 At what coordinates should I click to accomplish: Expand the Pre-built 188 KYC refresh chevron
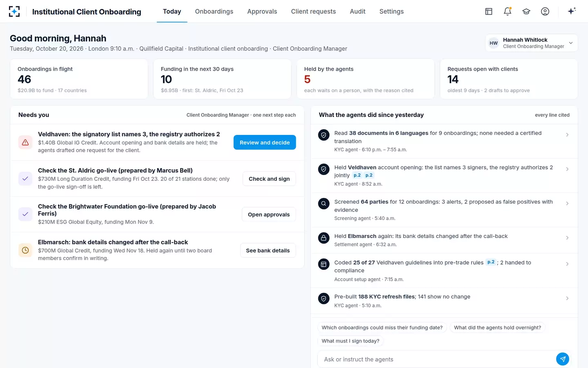pos(567,298)
